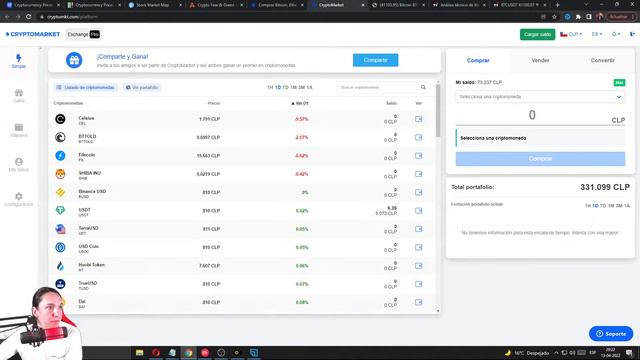
Task: Select the 1A range in portfolio evolution
Action: coord(627,206)
